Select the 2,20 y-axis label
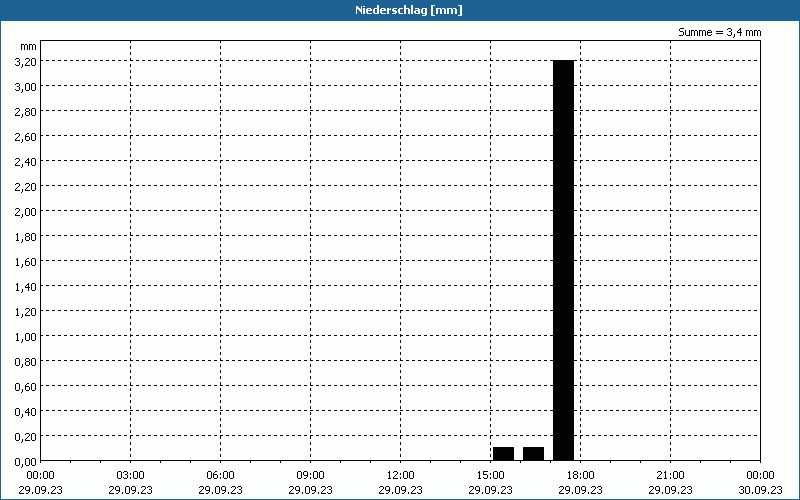 [x=26, y=186]
